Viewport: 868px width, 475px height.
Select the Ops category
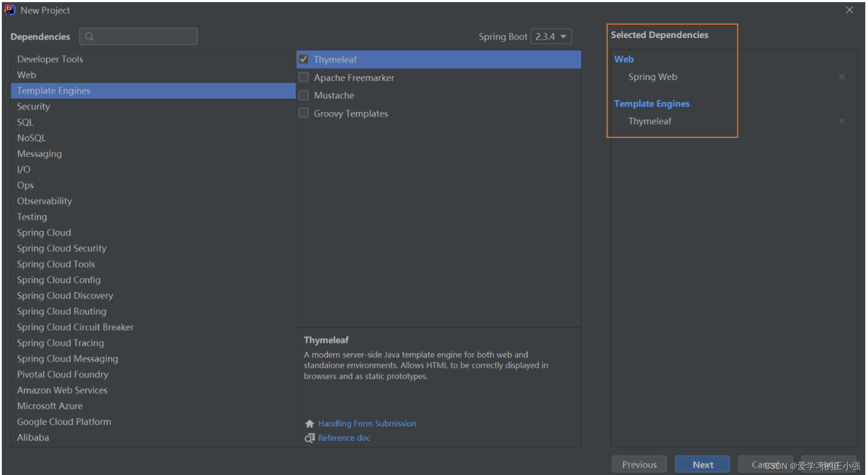[153, 185]
